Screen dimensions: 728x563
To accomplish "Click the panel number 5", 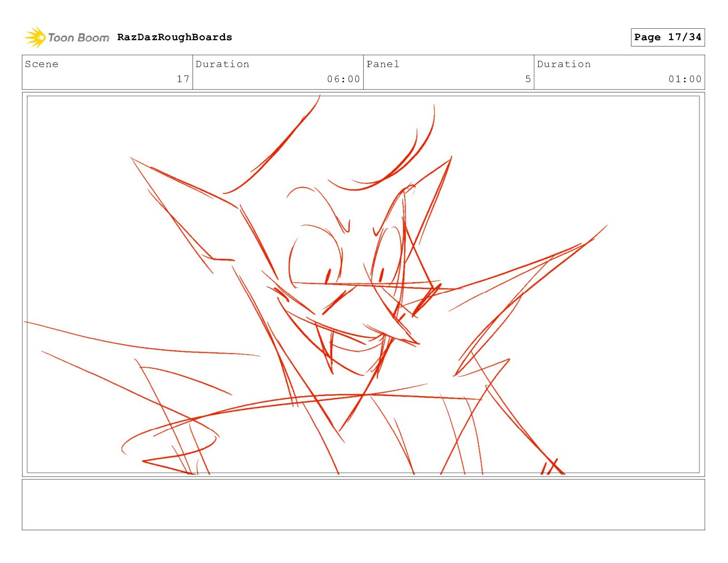I will point(528,79).
